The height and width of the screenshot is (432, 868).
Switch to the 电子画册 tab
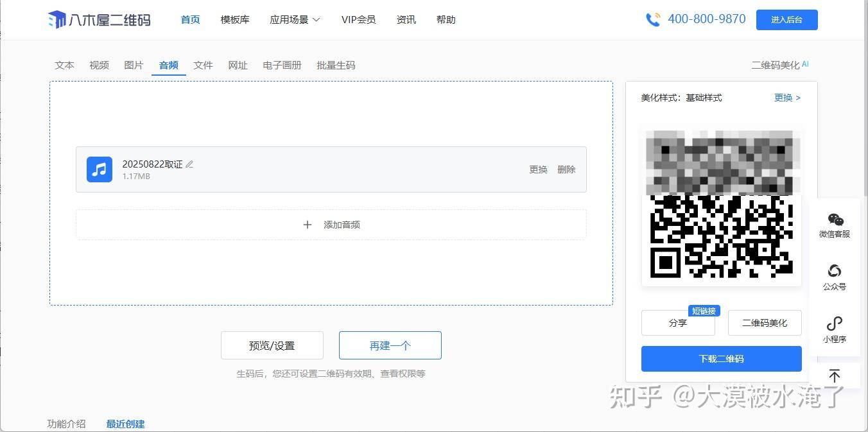[x=282, y=65]
